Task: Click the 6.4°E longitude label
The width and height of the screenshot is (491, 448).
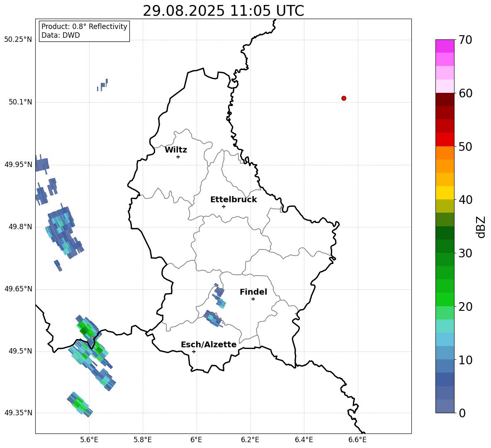Action: pos(304,440)
